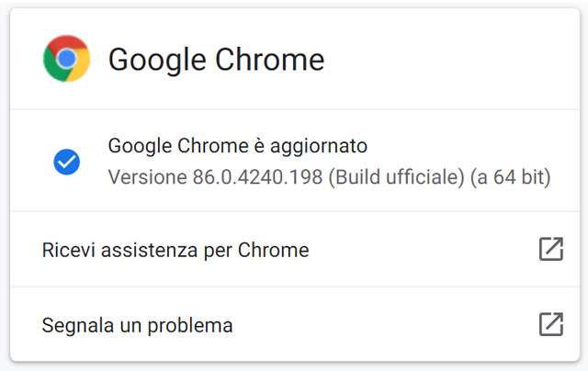The height and width of the screenshot is (371, 588).
Task: Click the blue center of the Chrome logo
Action: pos(66,59)
